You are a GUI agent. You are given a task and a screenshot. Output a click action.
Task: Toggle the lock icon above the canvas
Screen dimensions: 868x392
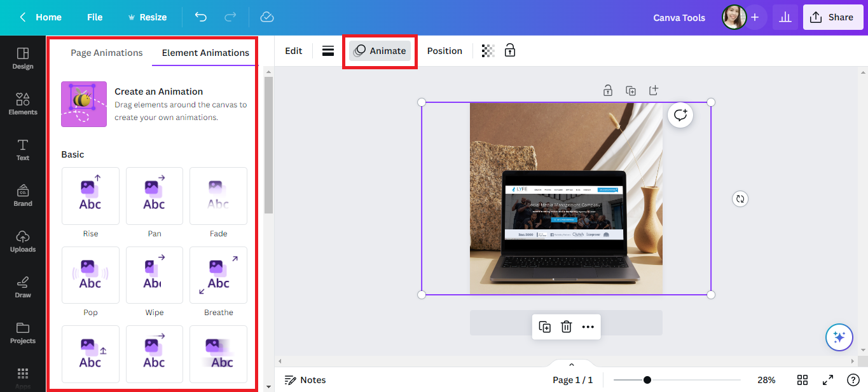608,90
